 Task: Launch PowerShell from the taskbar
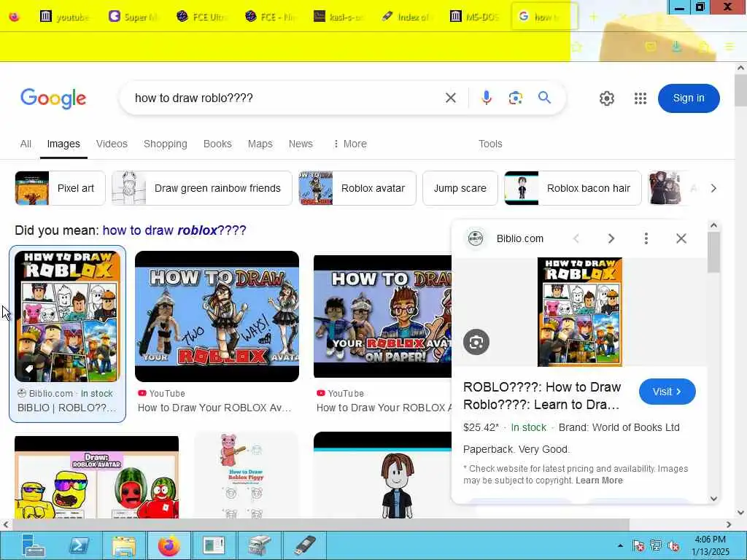(x=79, y=545)
